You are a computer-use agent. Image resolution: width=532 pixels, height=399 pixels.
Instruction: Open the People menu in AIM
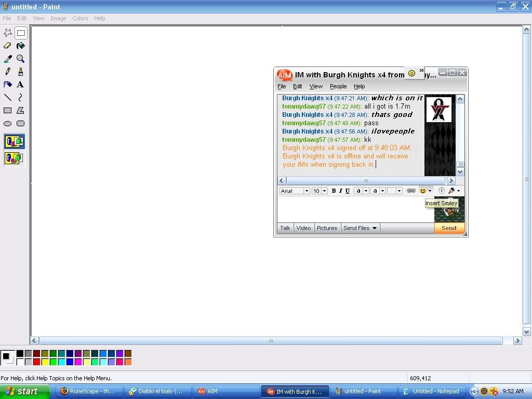coord(338,86)
